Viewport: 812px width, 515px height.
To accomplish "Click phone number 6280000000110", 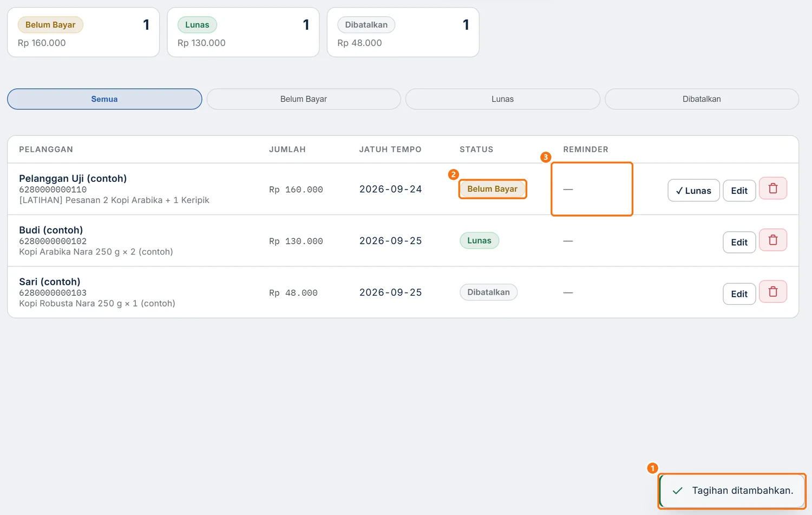I will (53, 190).
